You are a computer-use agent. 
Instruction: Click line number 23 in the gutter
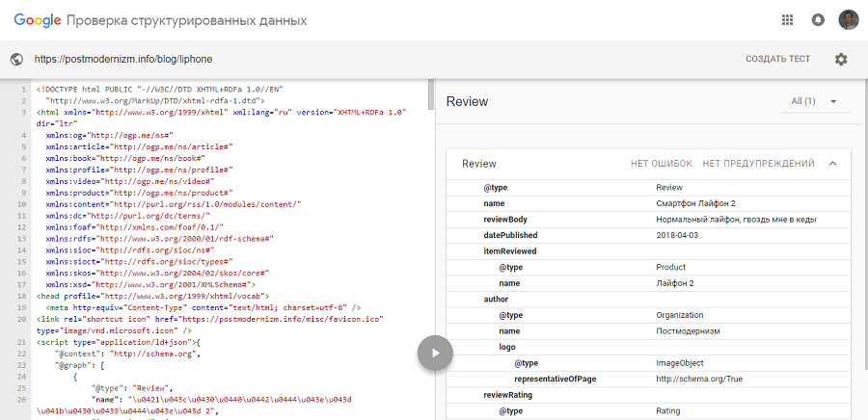coord(21,366)
